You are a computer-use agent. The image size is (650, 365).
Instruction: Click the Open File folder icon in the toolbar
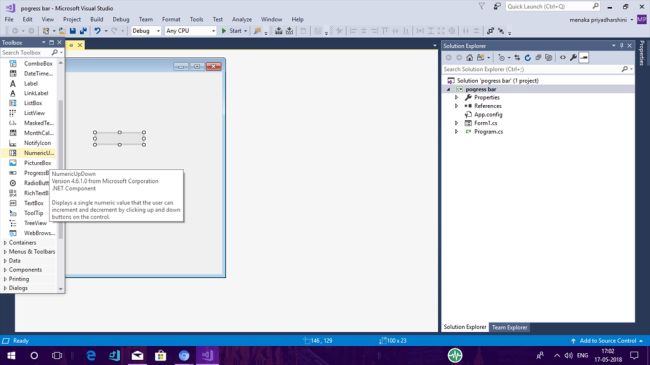(62, 31)
